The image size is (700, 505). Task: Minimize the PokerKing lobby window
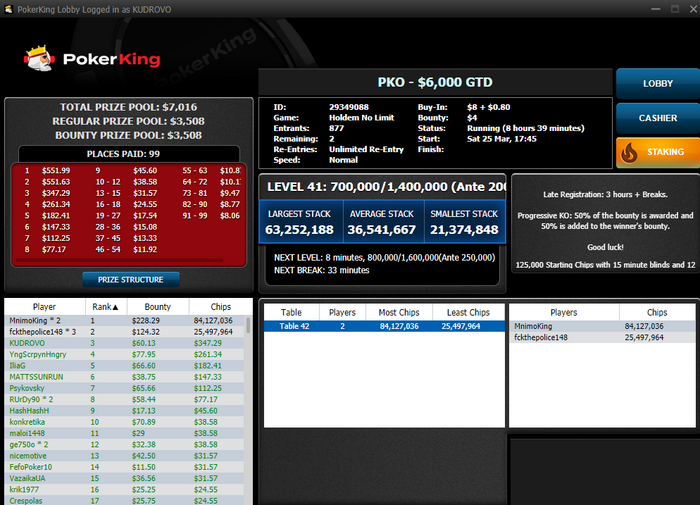coord(656,9)
